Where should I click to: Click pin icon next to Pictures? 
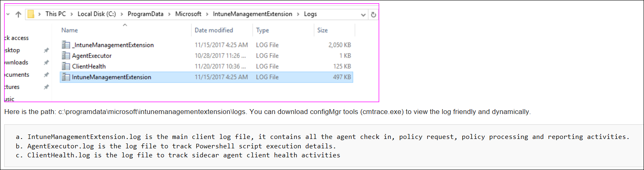click(46, 87)
